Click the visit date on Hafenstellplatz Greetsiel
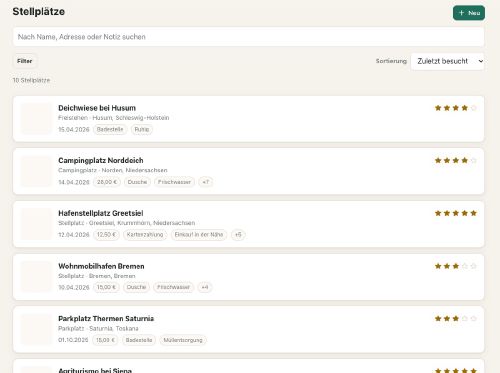Viewport: 500px width, 373px height. [74, 235]
